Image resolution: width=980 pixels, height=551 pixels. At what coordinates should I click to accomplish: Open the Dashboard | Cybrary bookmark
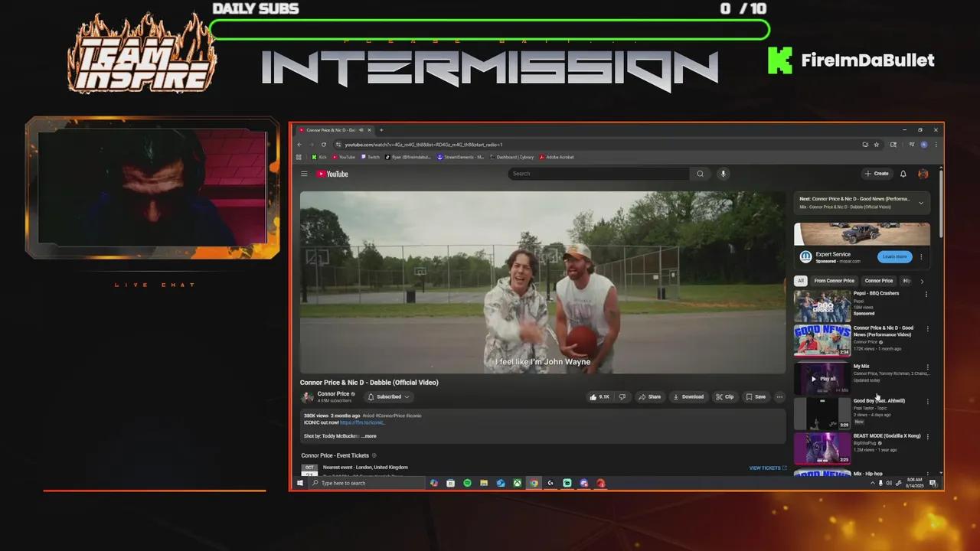tap(511, 157)
